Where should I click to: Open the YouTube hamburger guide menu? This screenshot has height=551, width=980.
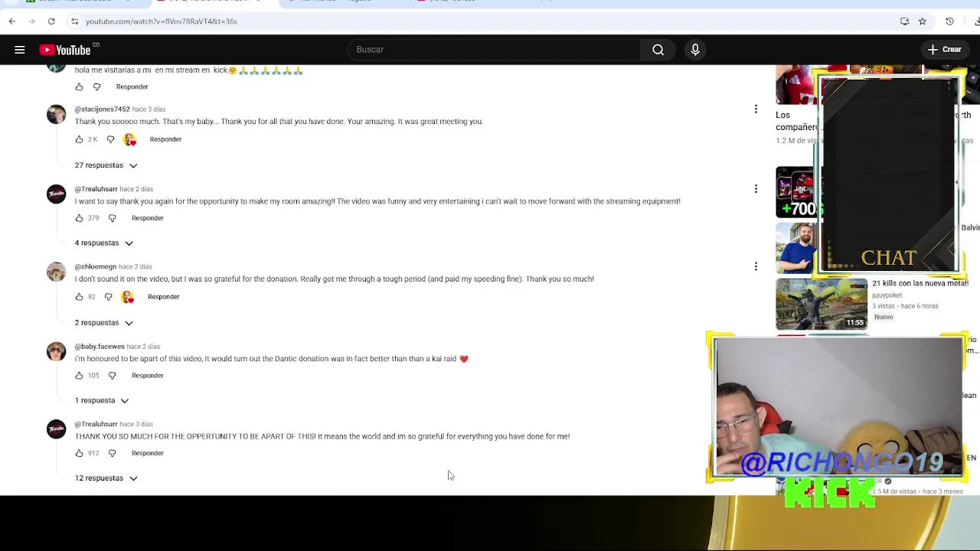click(x=20, y=50)
